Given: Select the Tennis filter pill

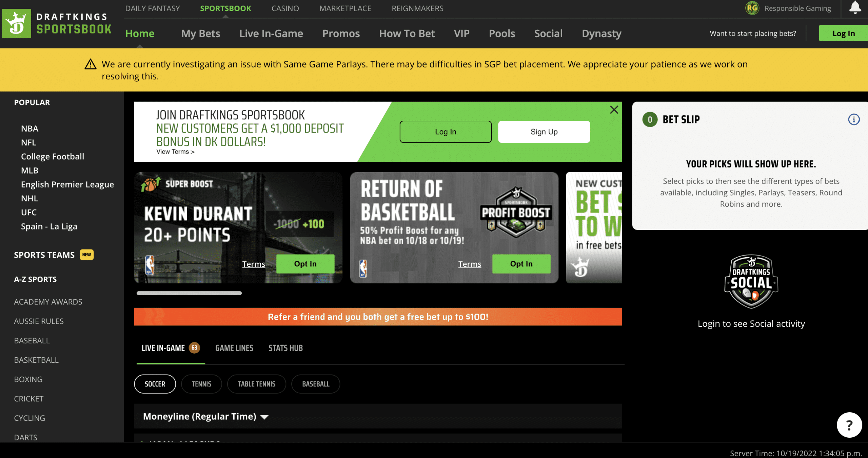Looking at the screenshot, I should [201, 384].
